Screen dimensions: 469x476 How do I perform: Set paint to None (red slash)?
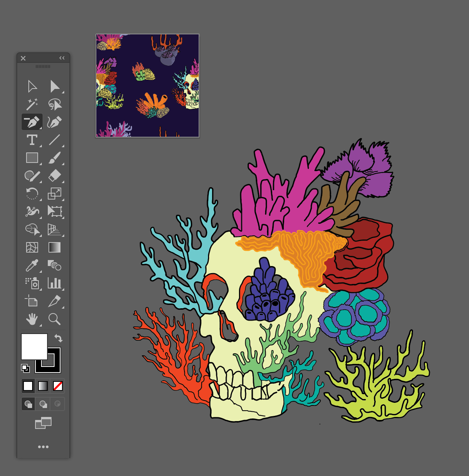pyautogui.click(x=58, y=386)
